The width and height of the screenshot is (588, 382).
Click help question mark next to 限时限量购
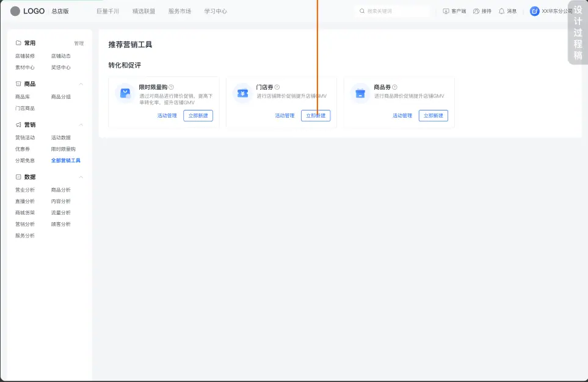click(x=171, y=87)
